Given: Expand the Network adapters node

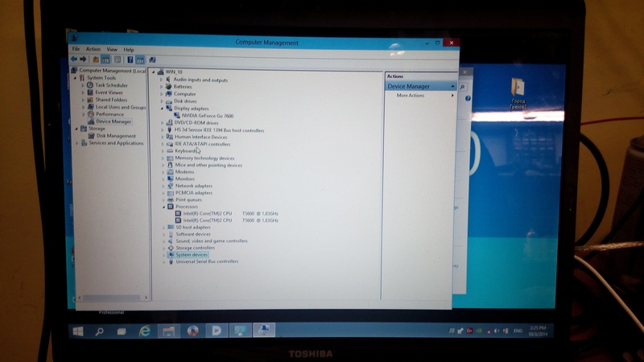Looking at the screenshot, I should click(x=163, y=186).
